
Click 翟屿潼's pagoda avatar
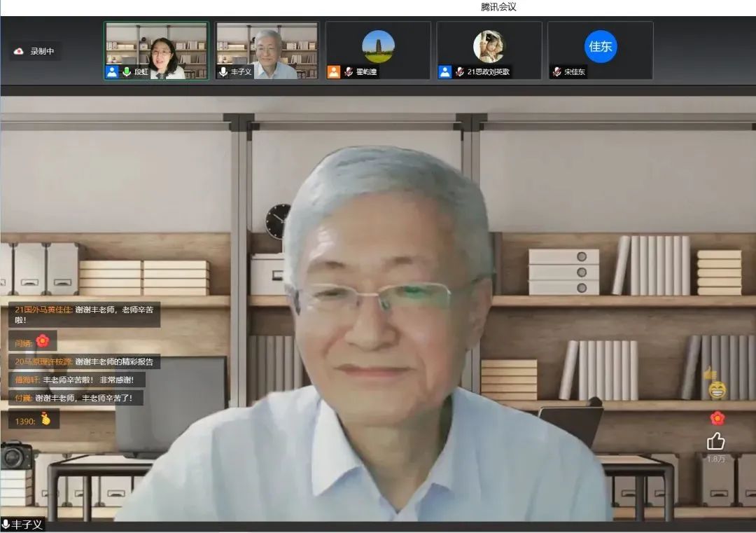pos(378,46)
